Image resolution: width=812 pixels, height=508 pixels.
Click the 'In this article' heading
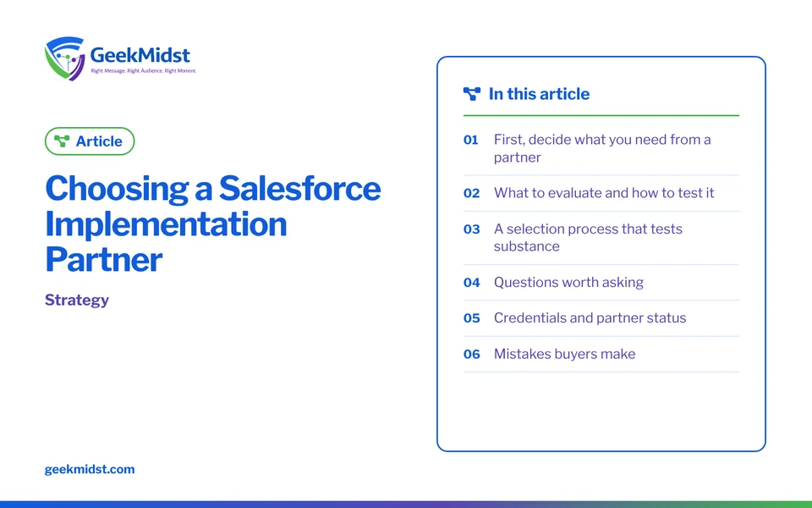[x=539, y=94]
